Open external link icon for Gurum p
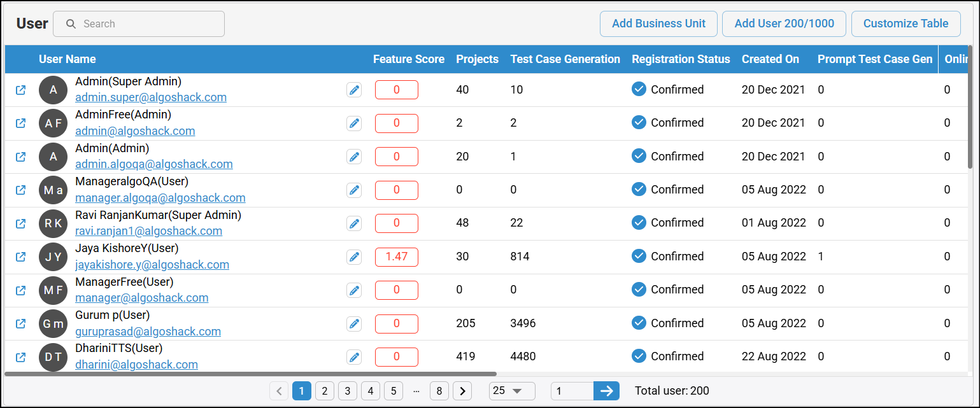Screen dimensions: 980x408 point(20,323)
